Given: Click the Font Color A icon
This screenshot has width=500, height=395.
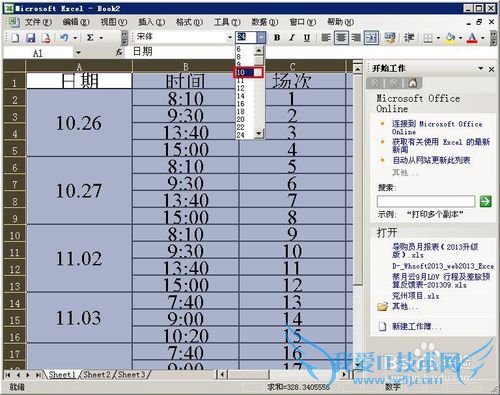Looking at the screenshot, I should coord(472,38).
